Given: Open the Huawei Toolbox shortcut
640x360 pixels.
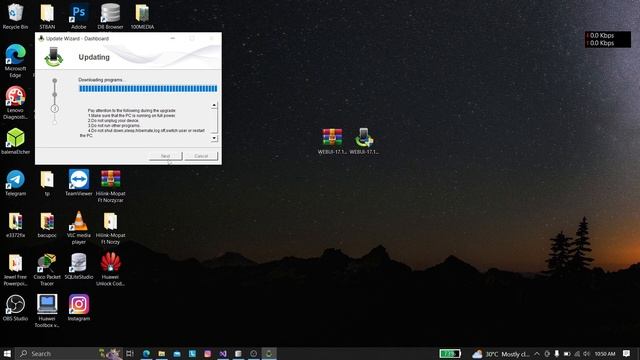Looking at the screenshot, I should tap(47, 311).
